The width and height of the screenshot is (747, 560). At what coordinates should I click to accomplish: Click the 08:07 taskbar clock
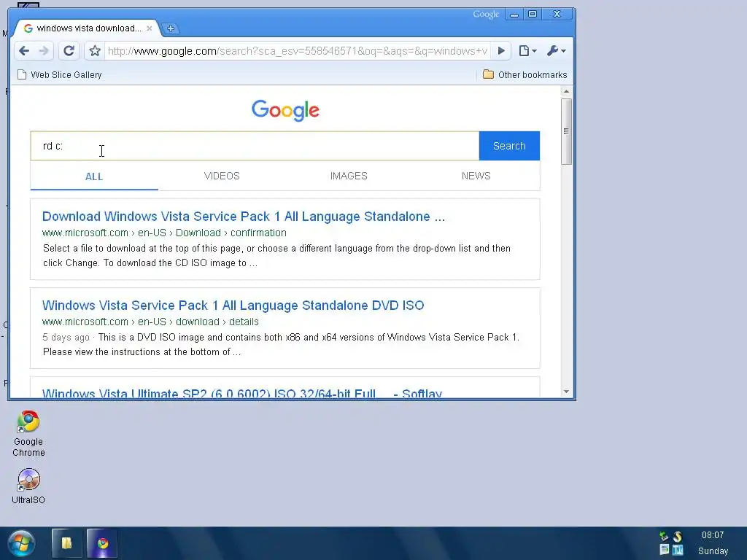712,535
